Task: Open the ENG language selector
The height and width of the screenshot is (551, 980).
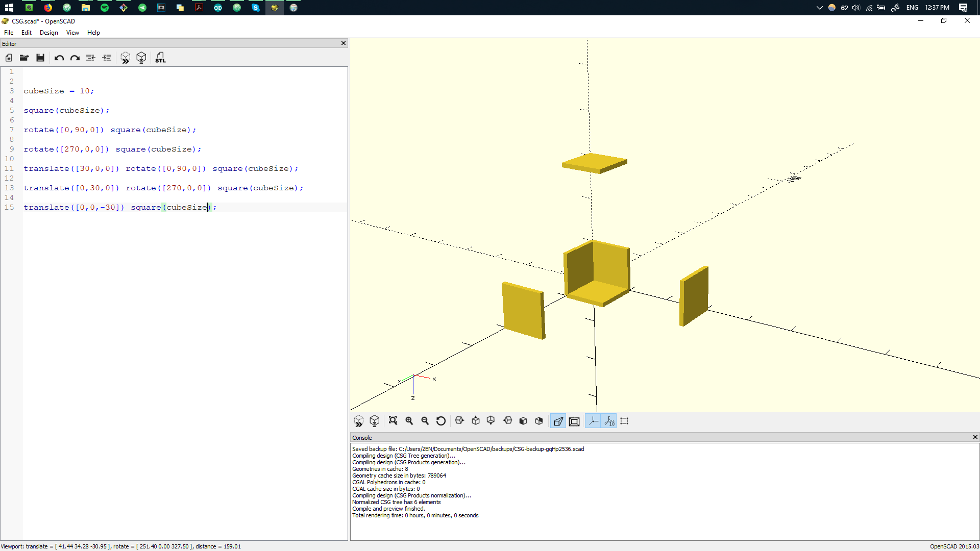Action: coord(912,8)
